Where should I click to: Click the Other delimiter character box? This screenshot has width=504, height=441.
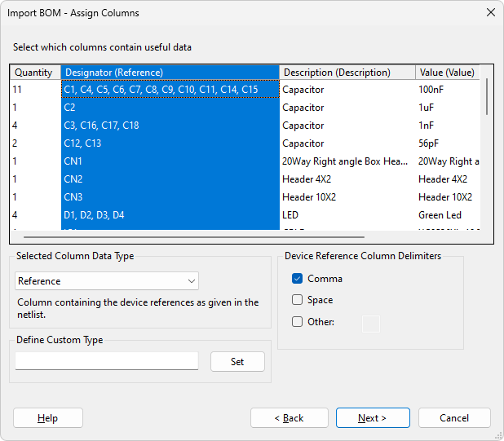(370, 324)
